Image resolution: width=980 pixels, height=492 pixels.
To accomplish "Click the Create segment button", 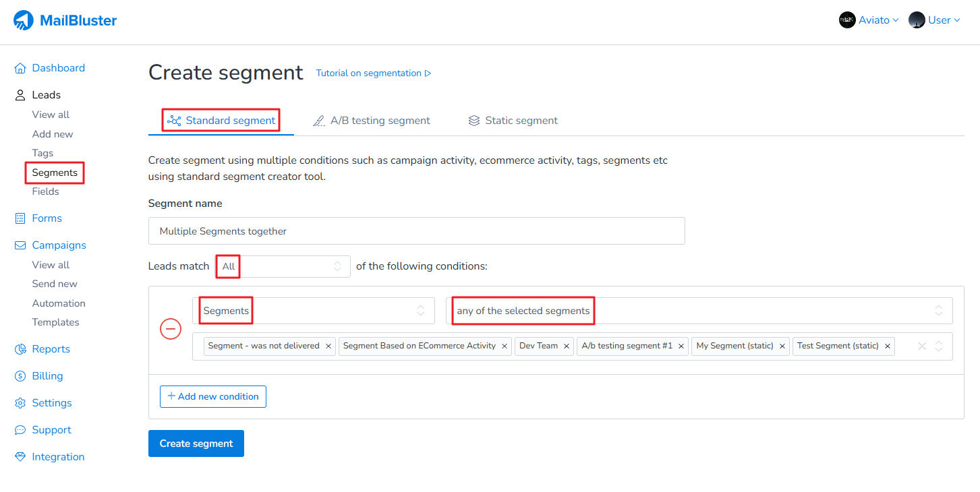I will (196, 443).
